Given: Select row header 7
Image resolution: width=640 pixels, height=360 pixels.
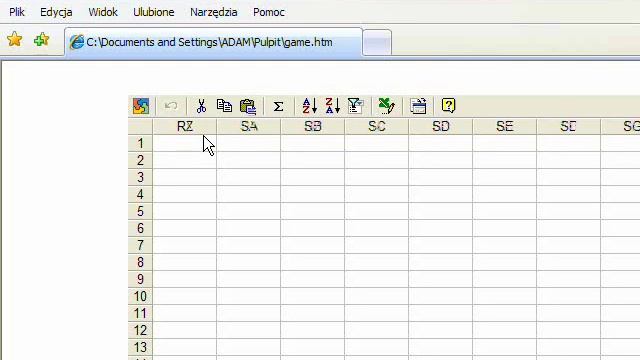Looking at the screenshot, I should (140, 245).
